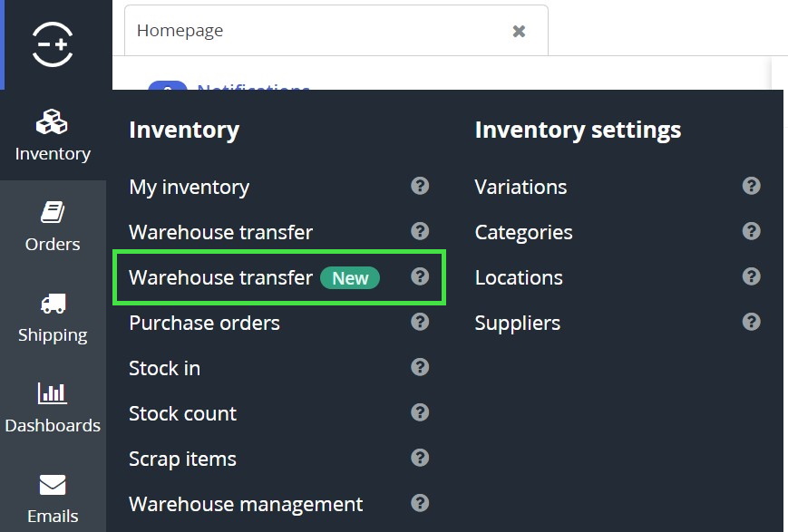This screenshot has height=532, width=788.
Task: Go to Stock in
Action: pos(164,368)
